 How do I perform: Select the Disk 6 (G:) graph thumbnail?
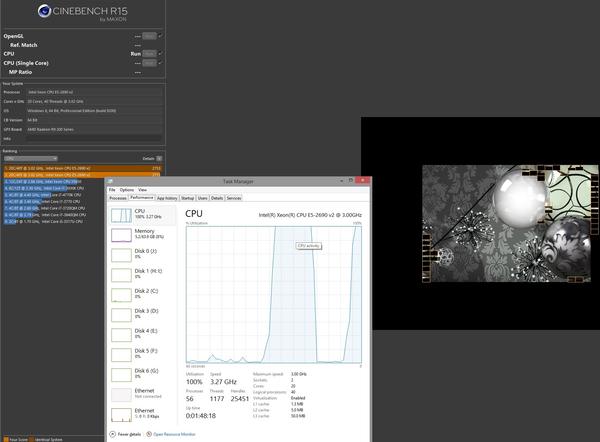tap(121, 374)
